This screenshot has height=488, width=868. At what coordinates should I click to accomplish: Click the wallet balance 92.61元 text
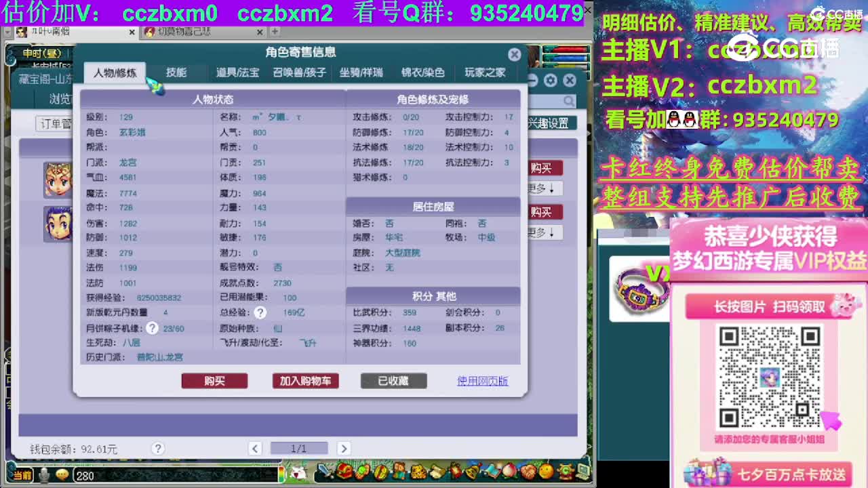point(99,449)
